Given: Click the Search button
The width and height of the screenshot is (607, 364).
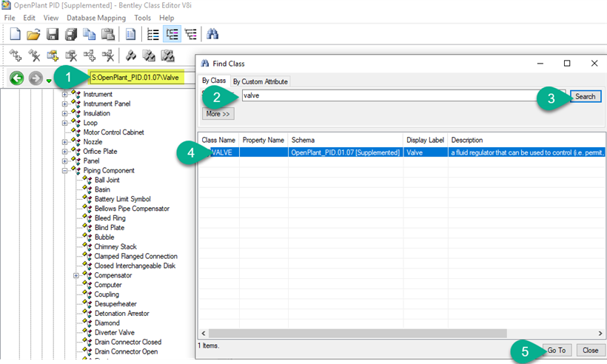Looking at the screenshot, I should coord(585,96).
